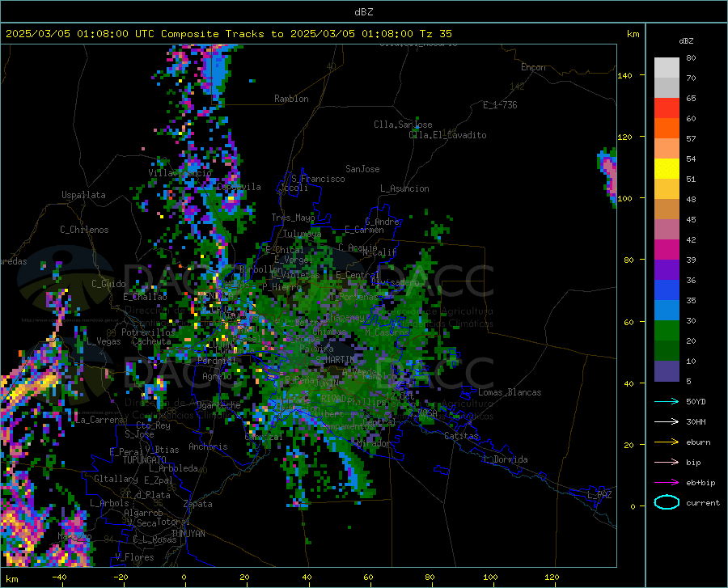
Task: Click the 'Tz 35' value in header
Action: coord(435,34)
